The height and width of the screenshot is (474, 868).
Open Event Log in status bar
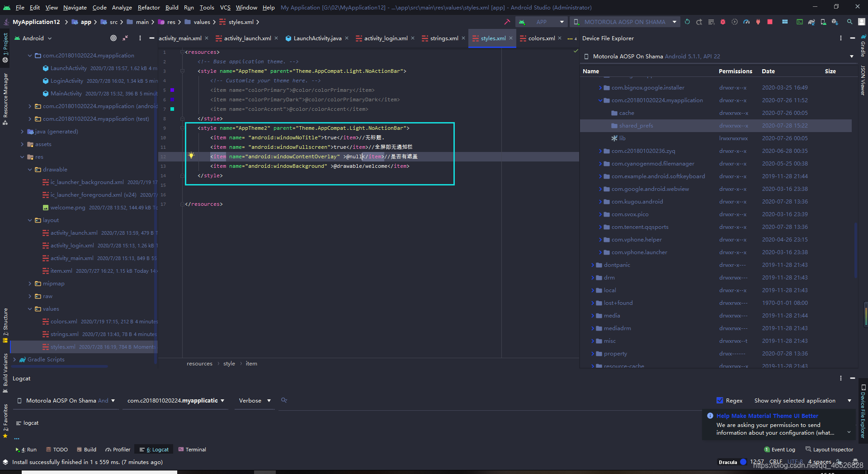click(779, 449)
